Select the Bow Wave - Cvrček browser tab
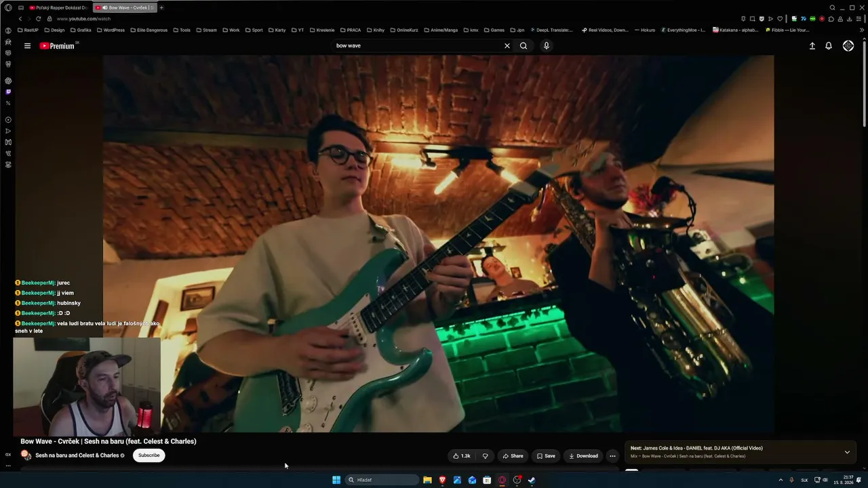 click(124, 7)
